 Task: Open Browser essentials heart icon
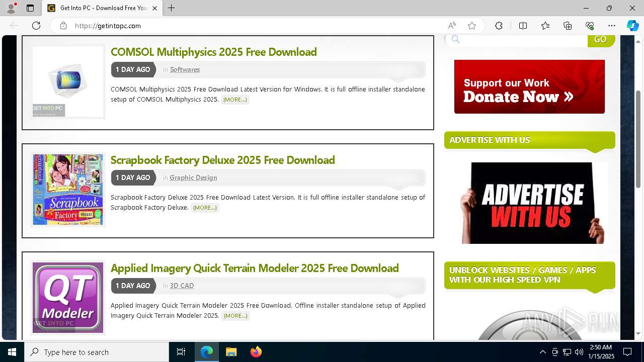tap(590, 26)
